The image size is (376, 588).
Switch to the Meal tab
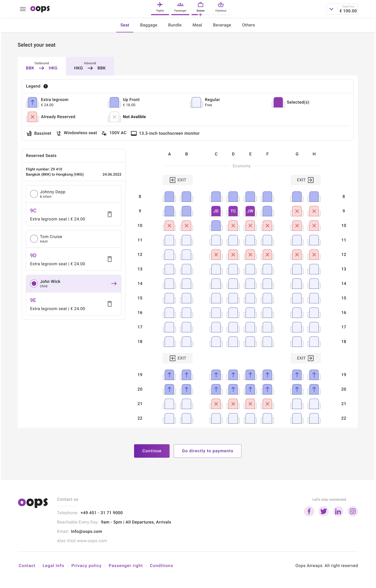[x=197, y=25]
